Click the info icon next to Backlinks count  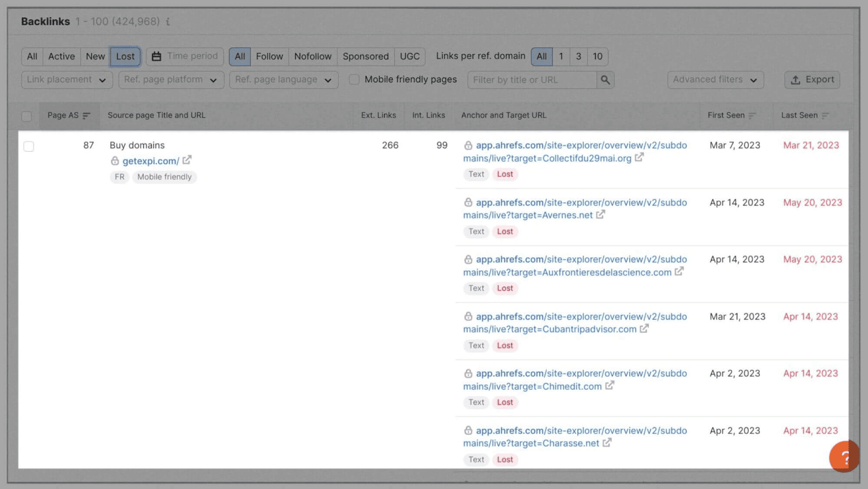pos(167,22)
